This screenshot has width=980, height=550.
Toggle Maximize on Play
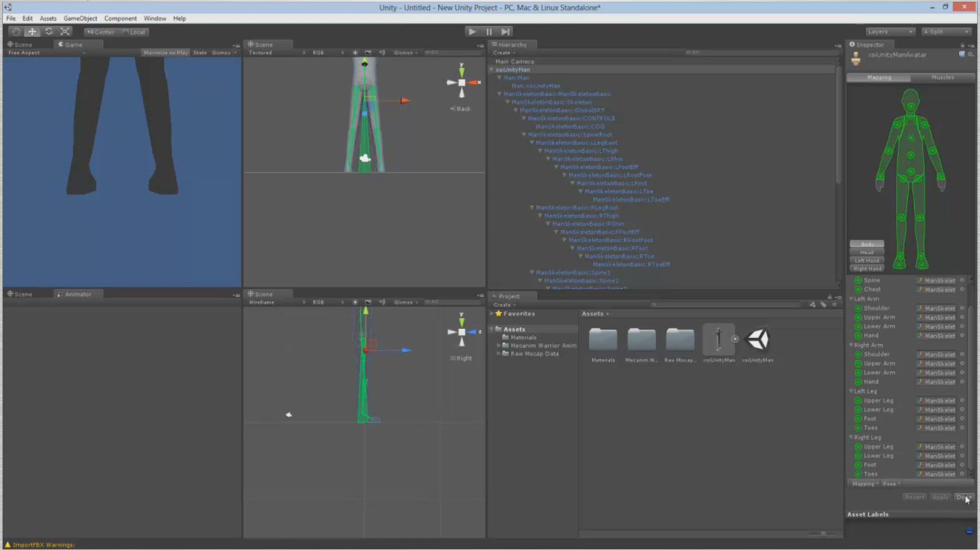tap(166, 53)
